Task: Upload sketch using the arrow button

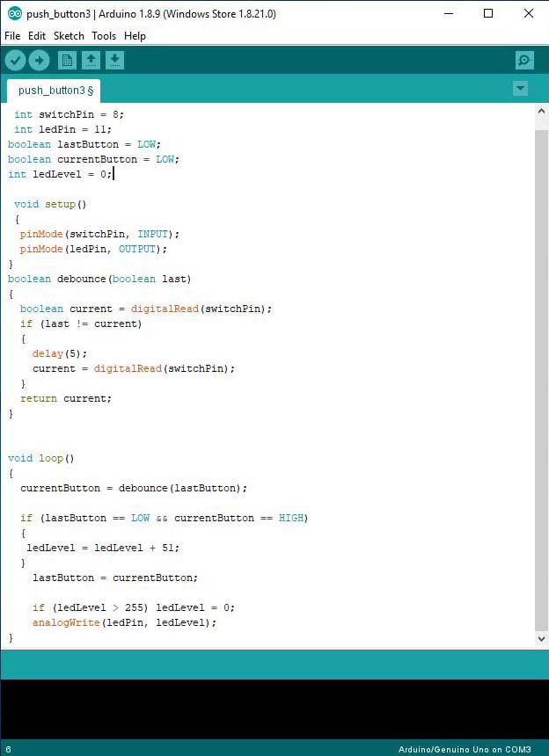Action: click(39, 61)
